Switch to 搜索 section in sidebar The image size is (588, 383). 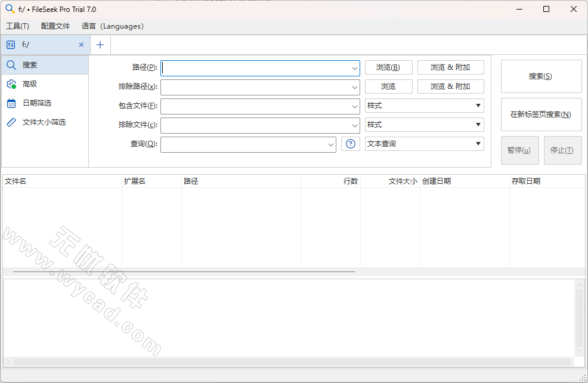point(45,65)
